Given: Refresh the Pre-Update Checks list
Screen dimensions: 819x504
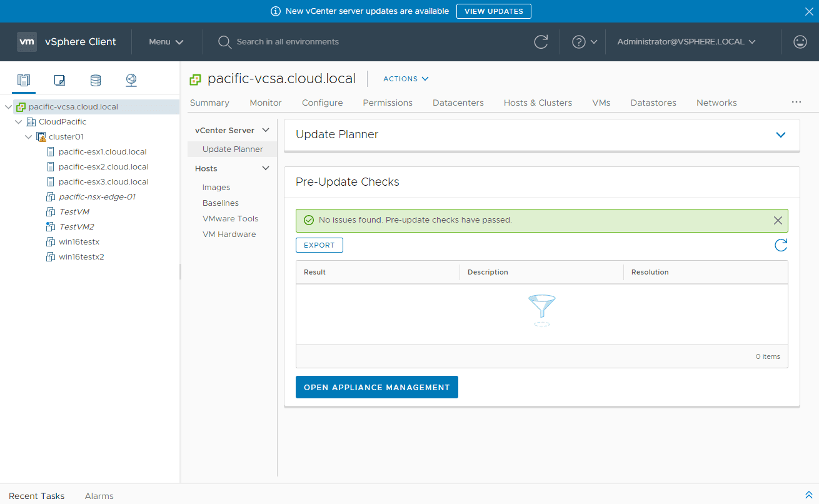Looking at the screenshot, I should [781, 245].
